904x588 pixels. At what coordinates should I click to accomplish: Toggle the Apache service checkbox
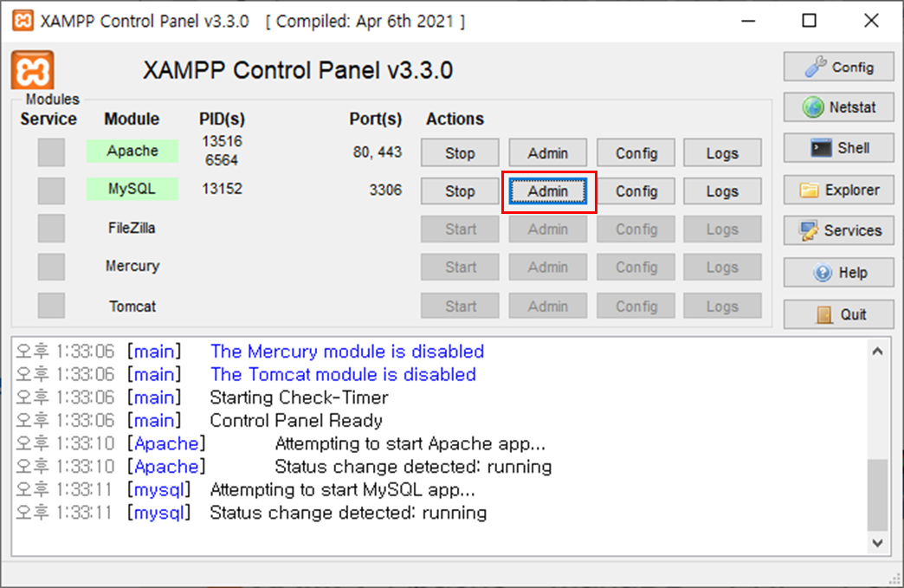tap(51, 152)
